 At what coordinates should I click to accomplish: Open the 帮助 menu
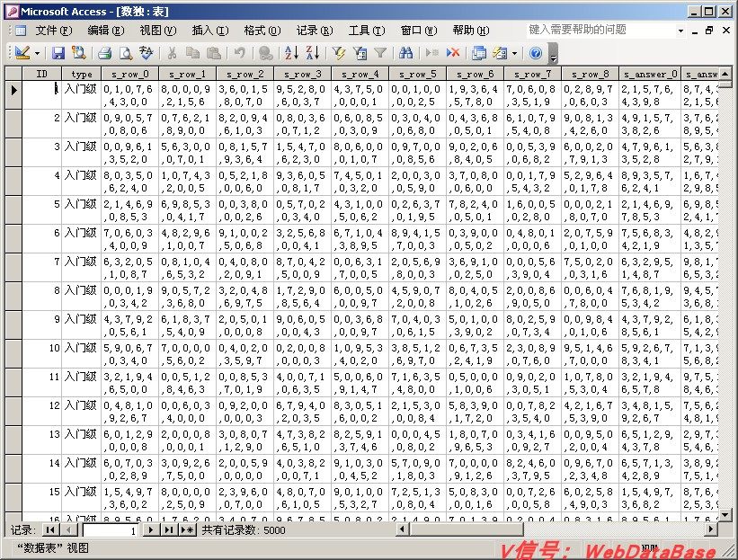[471, 31]
